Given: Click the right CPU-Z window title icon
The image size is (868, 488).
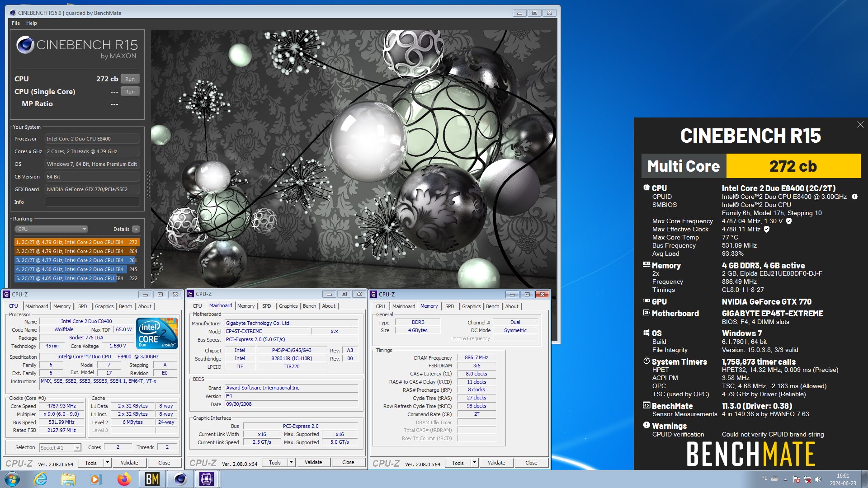Looking at the screenshot, I should (x=373, y=294).
